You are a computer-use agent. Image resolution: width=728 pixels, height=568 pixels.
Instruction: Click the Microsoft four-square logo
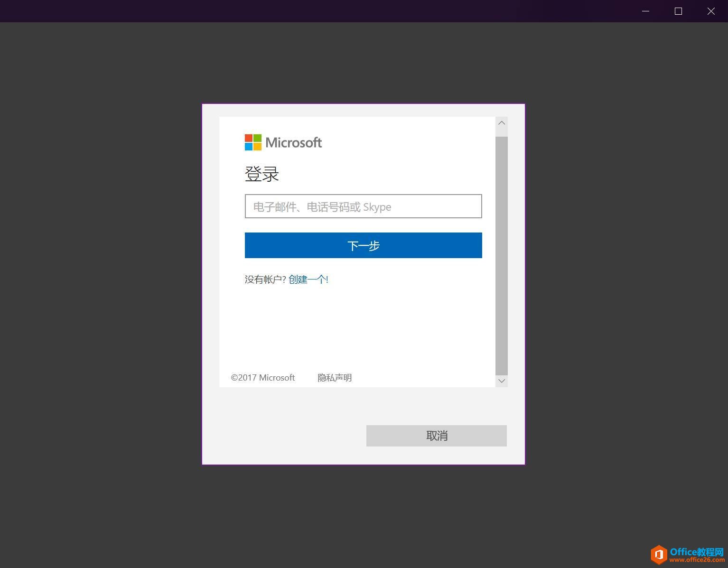coord(252,142)
